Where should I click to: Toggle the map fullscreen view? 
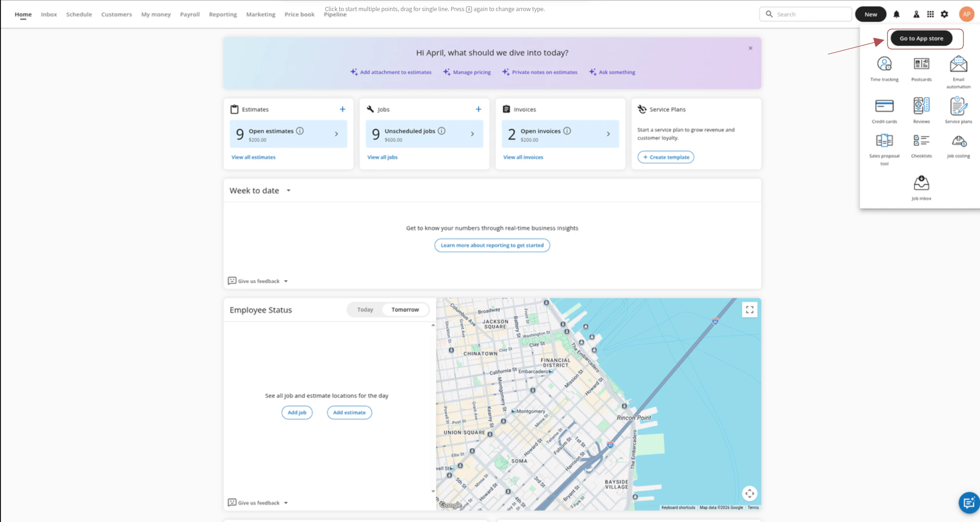[749, 310]
